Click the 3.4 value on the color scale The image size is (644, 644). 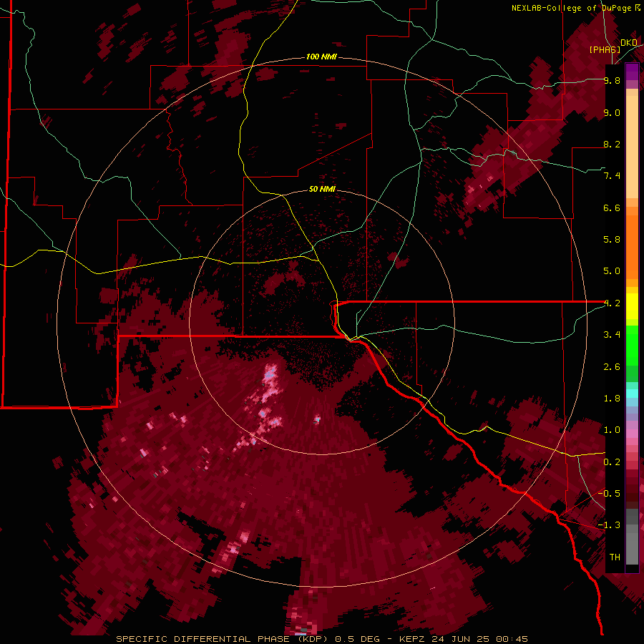coord(612,335)
